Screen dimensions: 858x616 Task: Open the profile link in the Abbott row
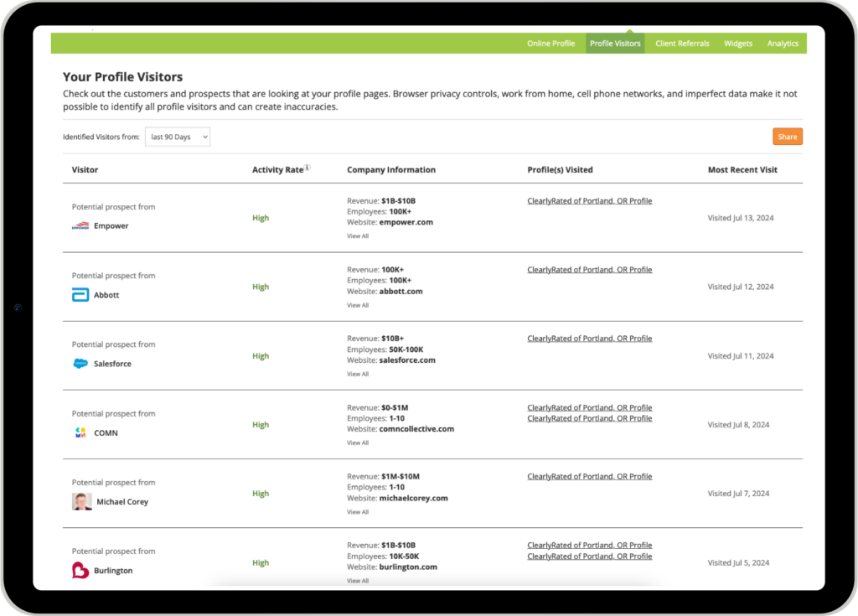[x=589, y=270]
